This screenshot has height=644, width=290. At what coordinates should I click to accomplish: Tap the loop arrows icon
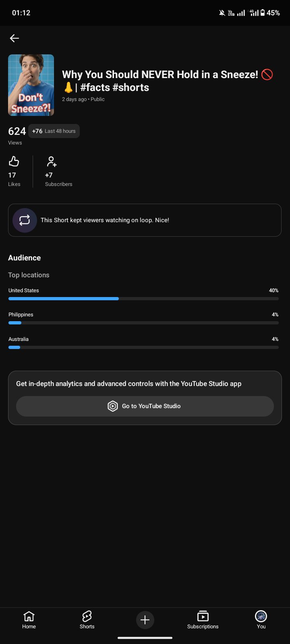(25, 220)
